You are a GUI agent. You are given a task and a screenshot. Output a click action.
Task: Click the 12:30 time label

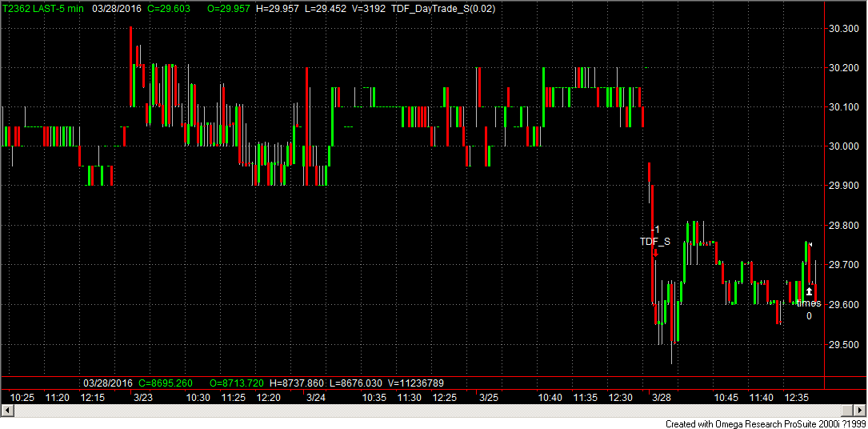tap(621, 398)
